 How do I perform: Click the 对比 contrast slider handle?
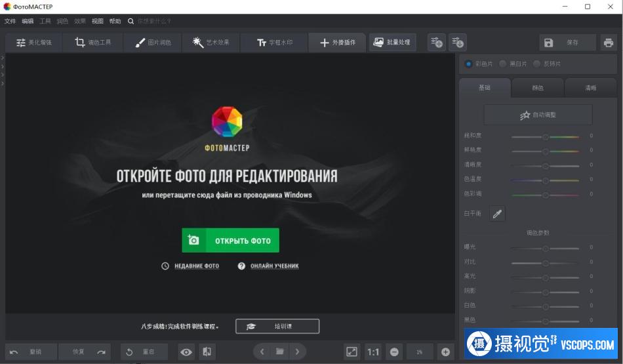click(x=546, y=263)
